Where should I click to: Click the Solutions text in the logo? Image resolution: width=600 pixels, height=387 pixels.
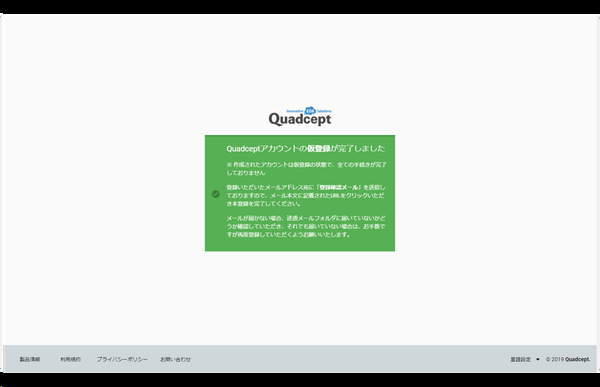point(324,111)
